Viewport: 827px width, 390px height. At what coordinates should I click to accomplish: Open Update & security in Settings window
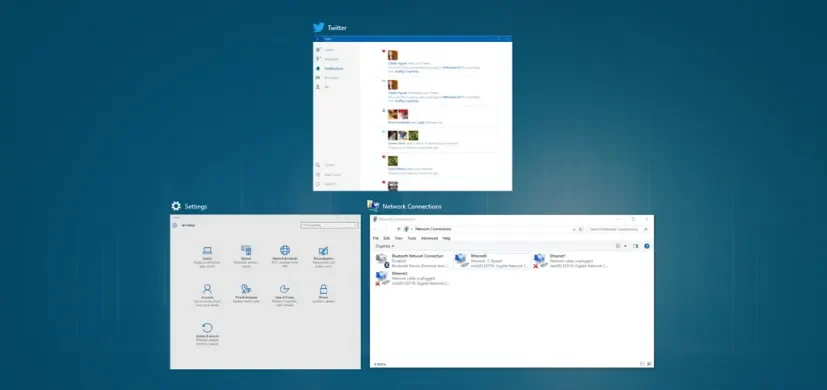(207, 334)
